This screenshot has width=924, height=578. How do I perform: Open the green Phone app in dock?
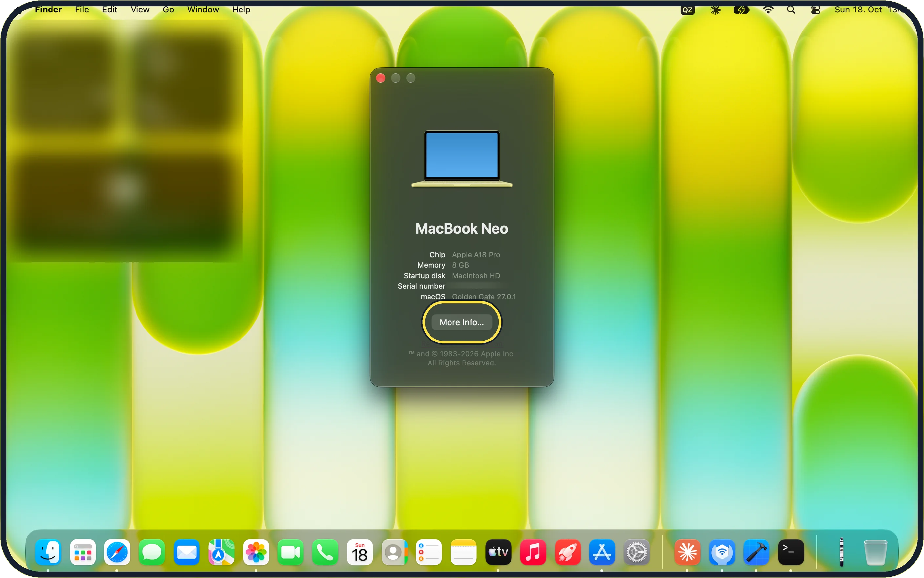325,552
